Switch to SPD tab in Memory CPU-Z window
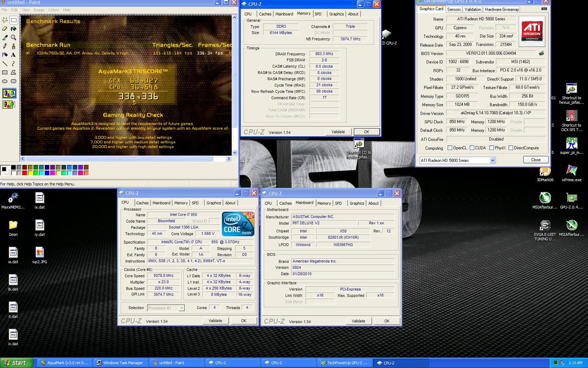Viewport: 588px width, 368px height. point(318,14)
